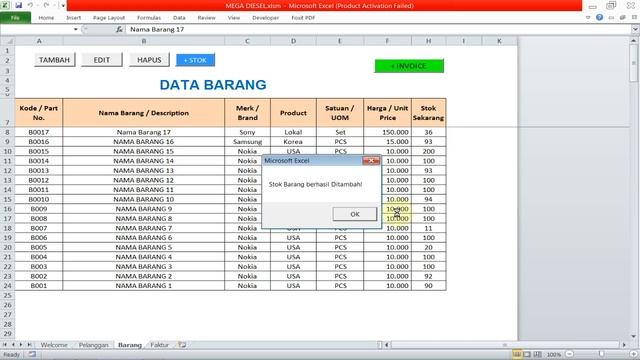Switch to the Faktur sheet tab
The height and width of the screenshot is (360, 640).
[x=159, y=345]
